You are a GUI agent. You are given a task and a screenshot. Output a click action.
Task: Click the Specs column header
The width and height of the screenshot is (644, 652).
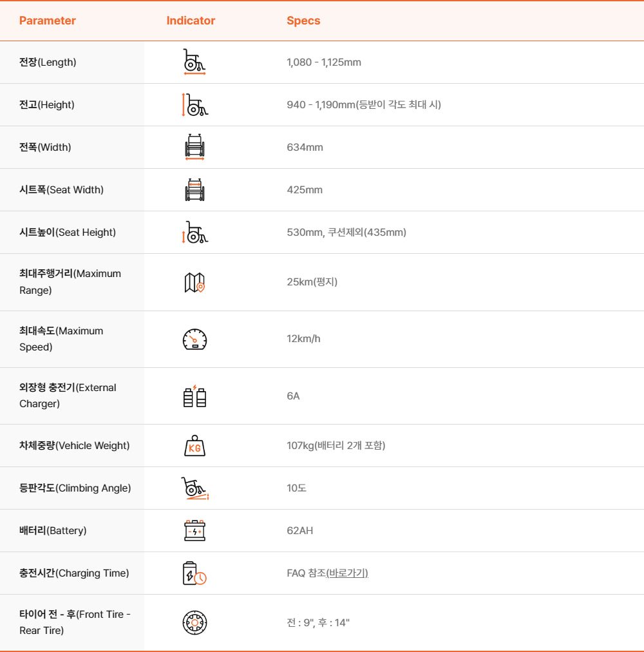point(303,21)
